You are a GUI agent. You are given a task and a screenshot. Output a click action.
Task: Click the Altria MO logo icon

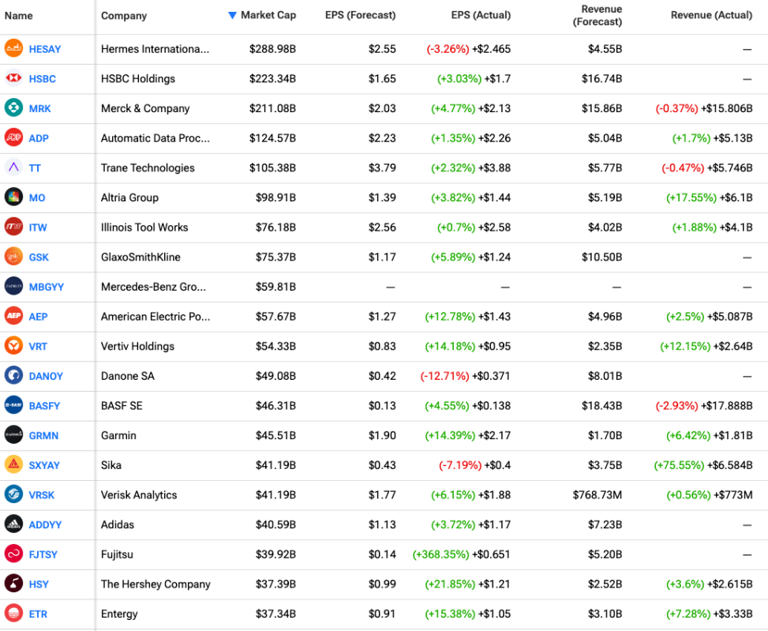tap(14, 197)
